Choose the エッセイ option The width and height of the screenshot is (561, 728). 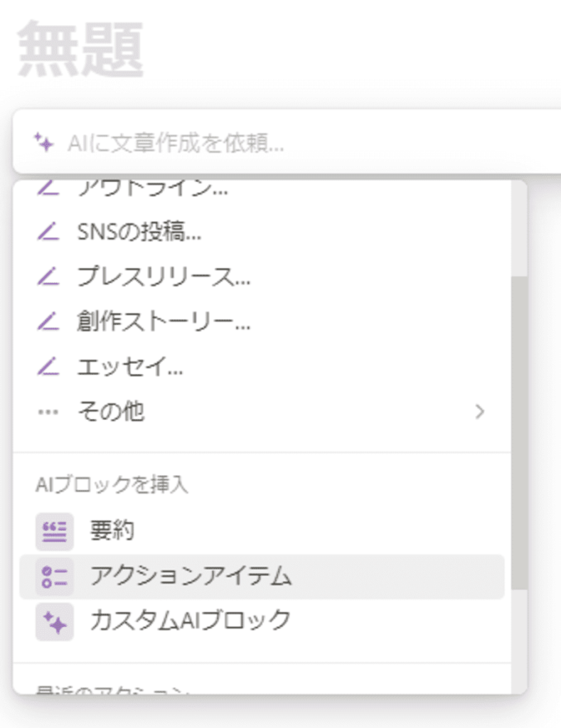[262, 366]
